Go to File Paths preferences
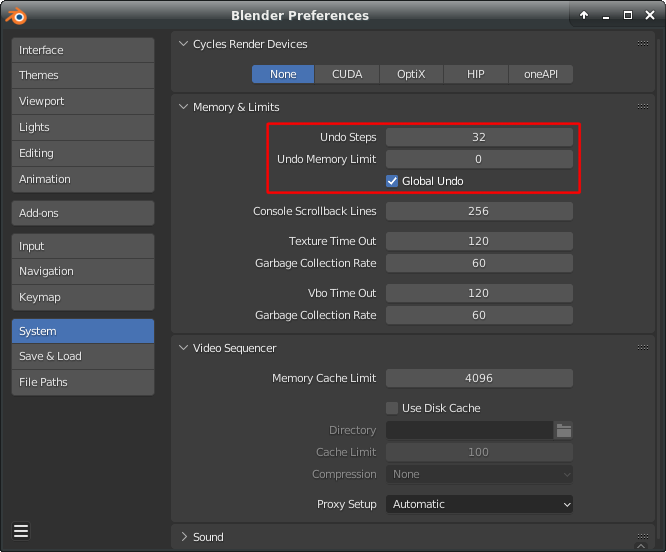Screen dimensions: 666x552 tap(83, 382)
